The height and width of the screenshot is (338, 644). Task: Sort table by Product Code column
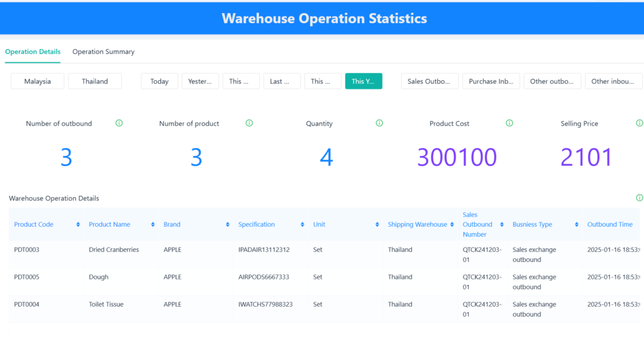tap(78, 225)
